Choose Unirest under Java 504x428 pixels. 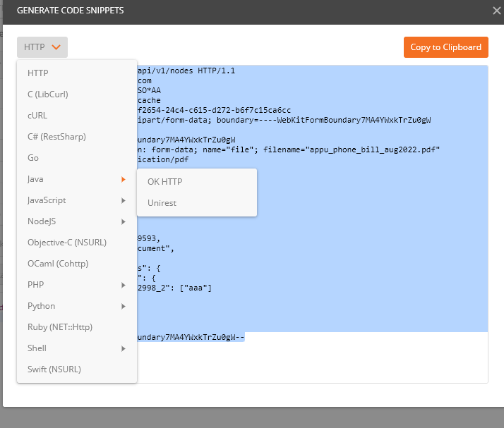[197, 203]
